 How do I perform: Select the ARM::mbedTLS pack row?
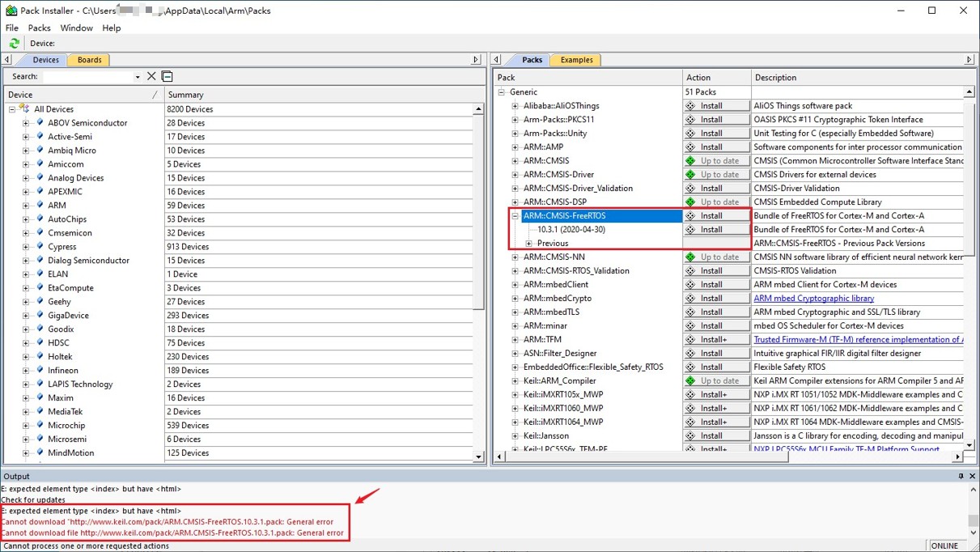(x=551, y=312)
